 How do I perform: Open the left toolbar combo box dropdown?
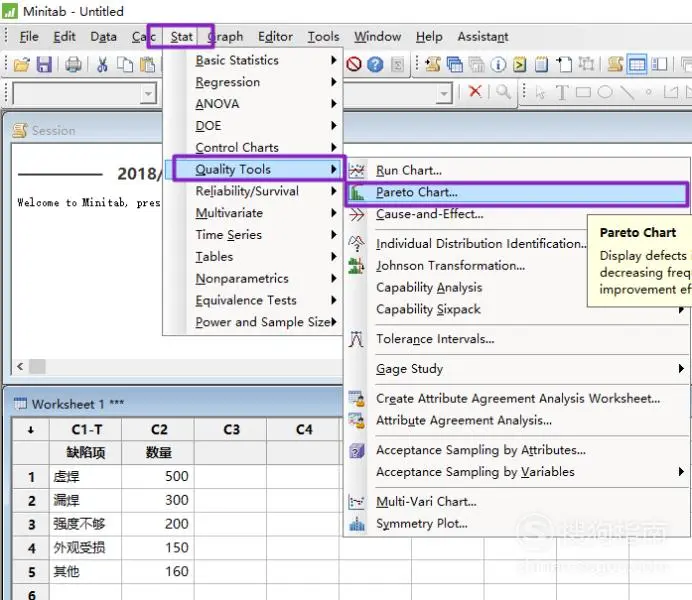coord(148,94)
